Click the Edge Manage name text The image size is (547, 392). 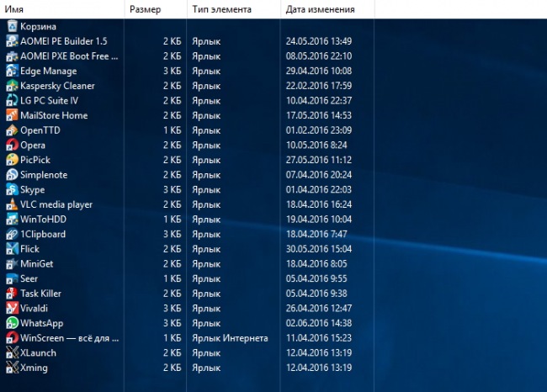[x=49, y=72]
